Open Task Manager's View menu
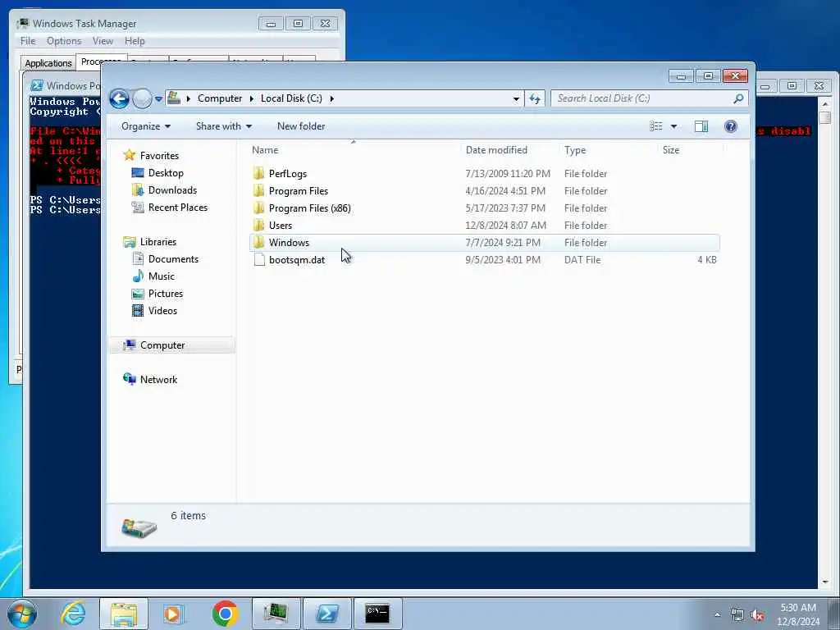 tap(103, 41)
